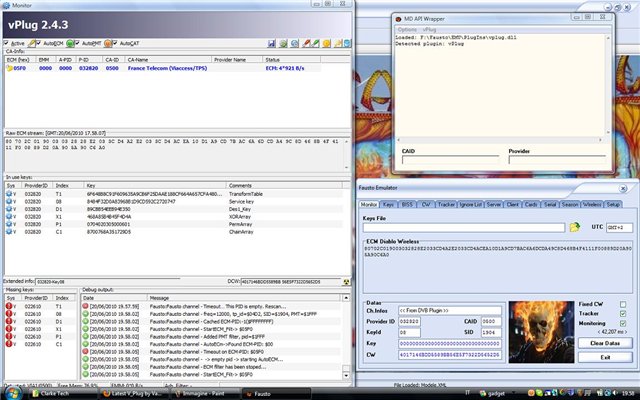This screenshot has height=400, width=640.
Task: Click the CW field in Datas group
Action: pos(450,355)
